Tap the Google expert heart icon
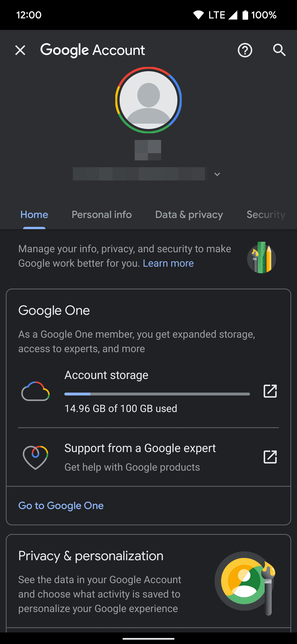The height and width of the screenshot is (644, 297). point(35,457)
